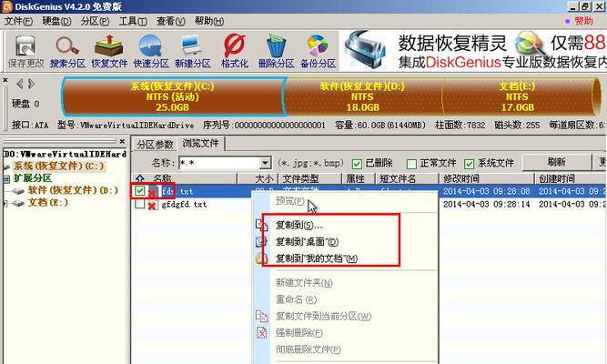This screenshot has height=364, width=607.
Task: Close the left tree panel X
Action: tap(122, 141)
